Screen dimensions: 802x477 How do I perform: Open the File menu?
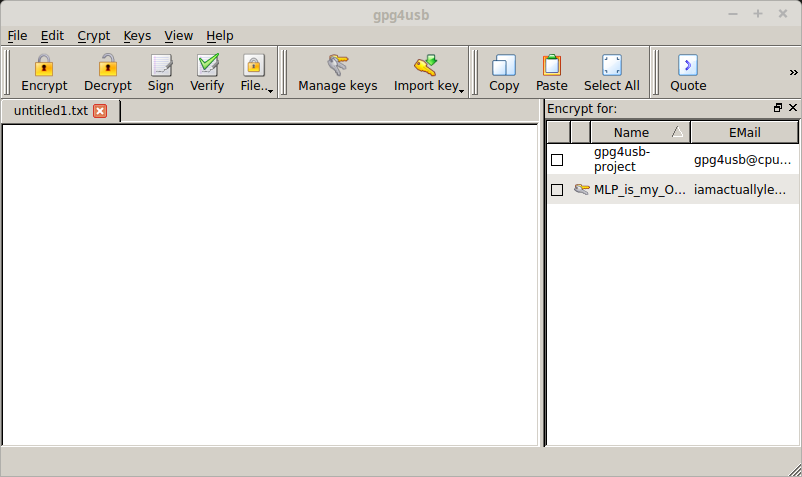(17, 36)
